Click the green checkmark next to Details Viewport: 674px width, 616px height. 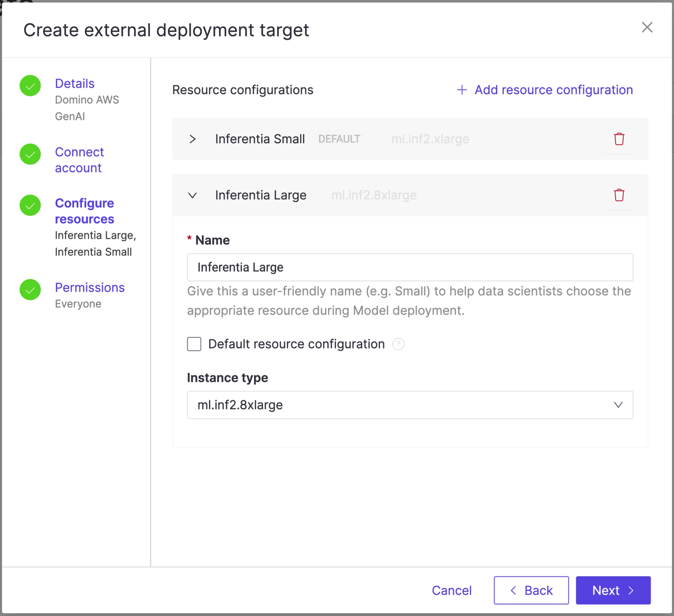click(x=30, y=86)
